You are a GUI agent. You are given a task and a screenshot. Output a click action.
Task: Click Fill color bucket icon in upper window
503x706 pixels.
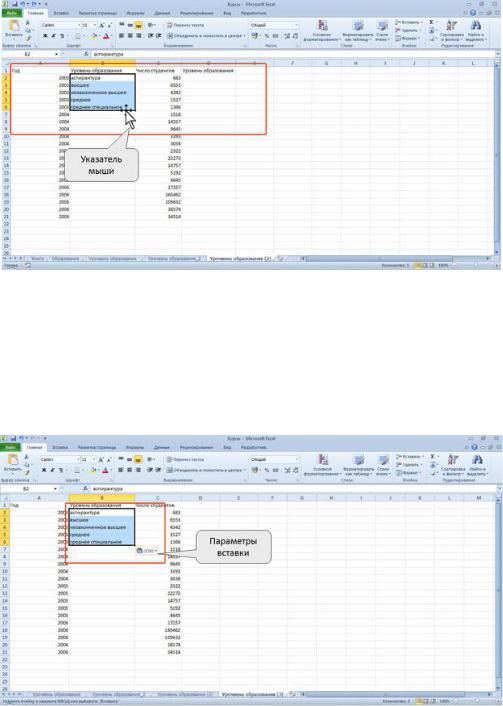coord(94,36)
